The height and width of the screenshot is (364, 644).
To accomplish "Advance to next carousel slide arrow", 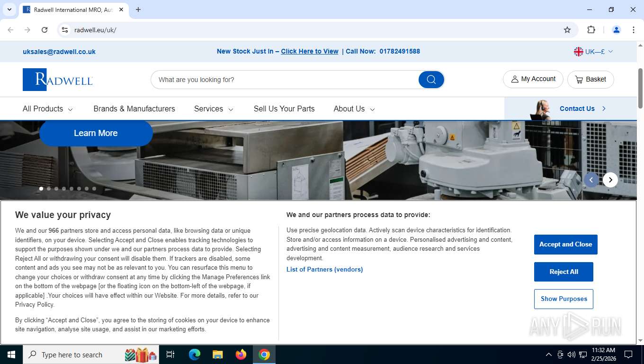I will (610, 180).
